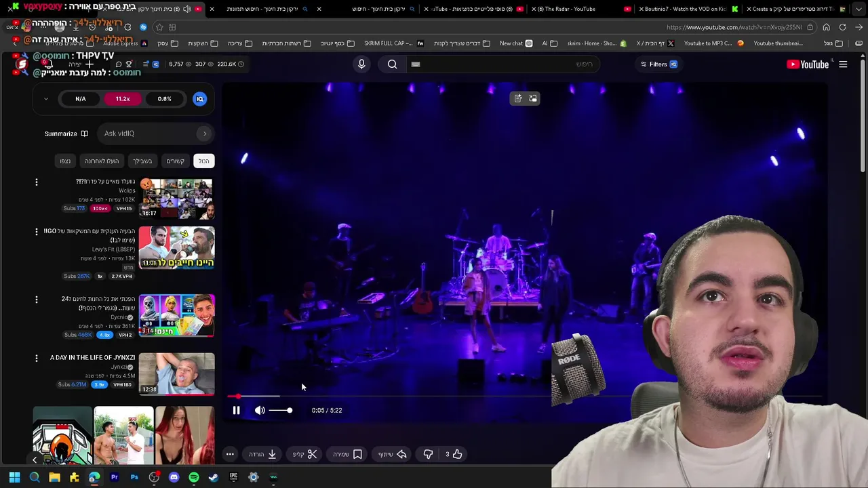This screenshot has width=868, height=488.
Task: Save the video via the שמירה button
Action: (x=348, y=454)
